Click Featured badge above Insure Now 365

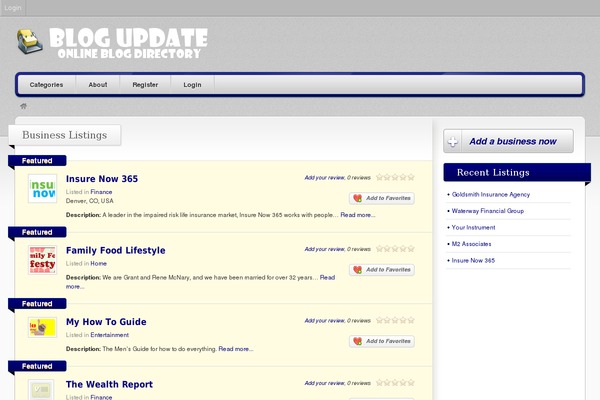click(37, 161)
